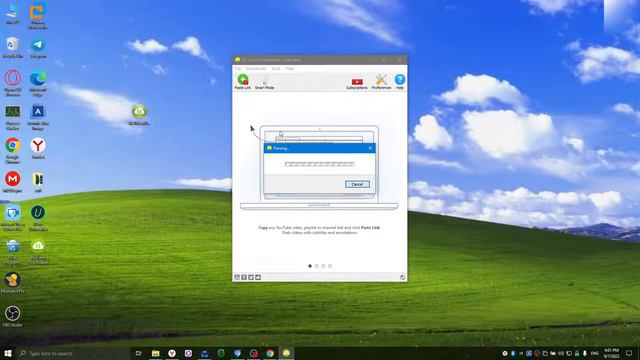Open the notification center icon
This screenshot has width=640, height=360.
click(629, 353)
